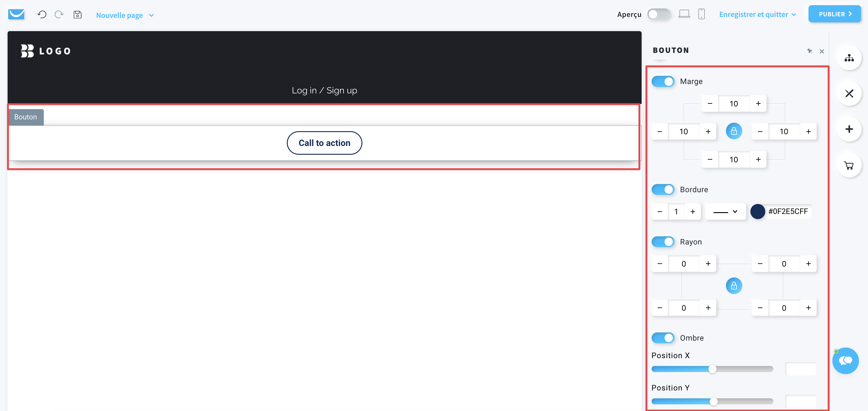The height and width of the screenshot is (411, 868).
Task: Open the design tools crossed icon
Action: [849, 93]
